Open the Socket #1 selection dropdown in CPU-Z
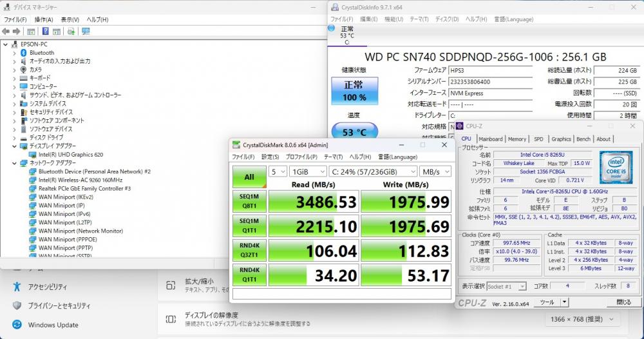644x339 pixels. tap(506, 286)
